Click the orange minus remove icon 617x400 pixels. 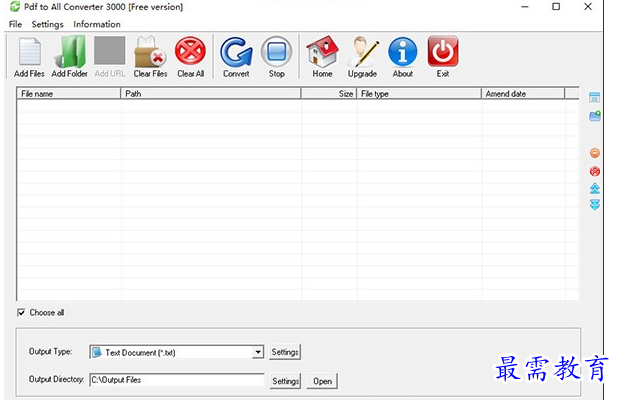coord(595,153)
